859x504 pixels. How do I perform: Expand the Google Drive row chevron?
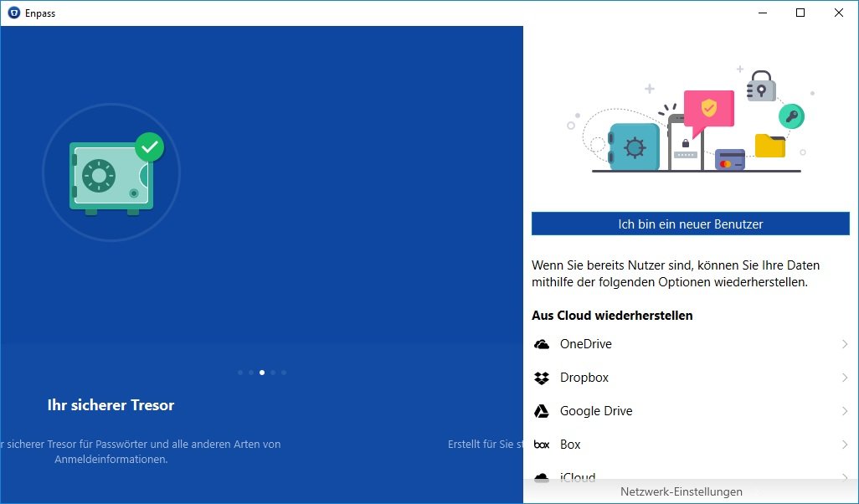845,411
